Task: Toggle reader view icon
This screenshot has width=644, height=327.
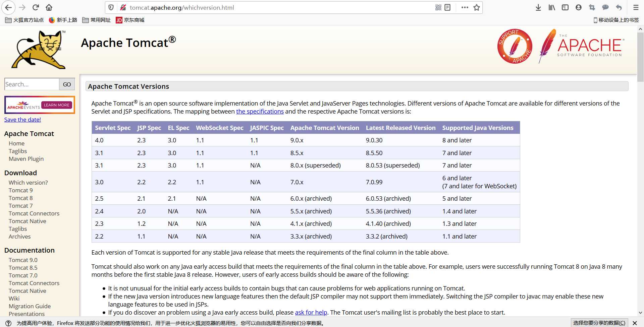Action: tap(447, 7)
